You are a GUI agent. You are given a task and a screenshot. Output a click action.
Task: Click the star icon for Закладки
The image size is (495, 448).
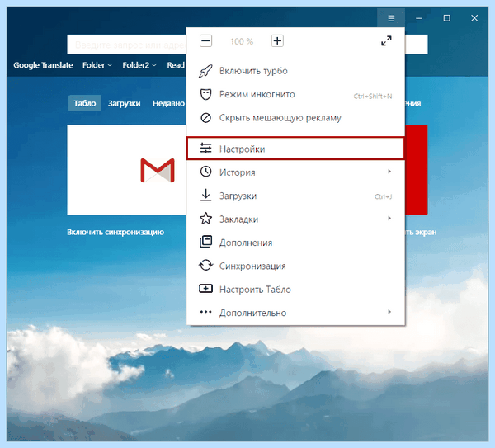(205, 219)
